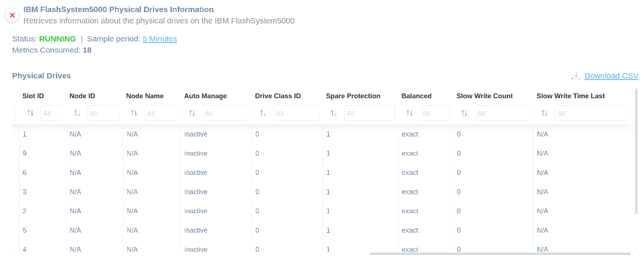Click Slot ID cell with value 2
This screenshot has width=644, height=265.
(x=24, y=211)
